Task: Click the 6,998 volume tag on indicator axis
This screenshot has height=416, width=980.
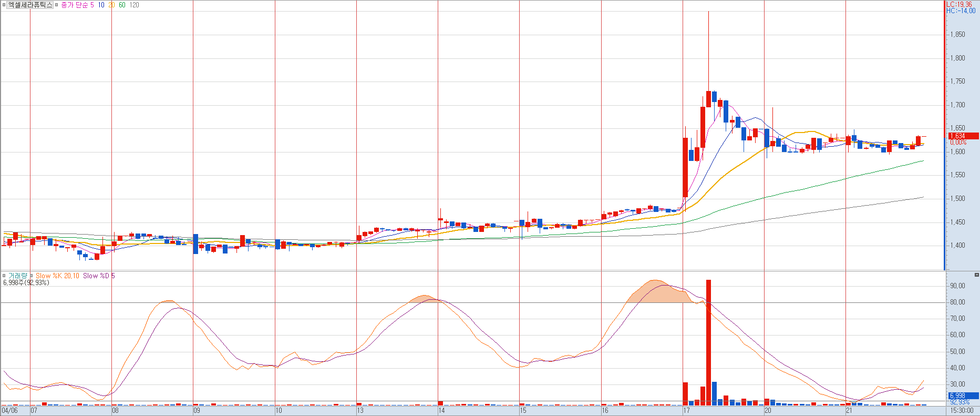Action: [x=963, y=395]
